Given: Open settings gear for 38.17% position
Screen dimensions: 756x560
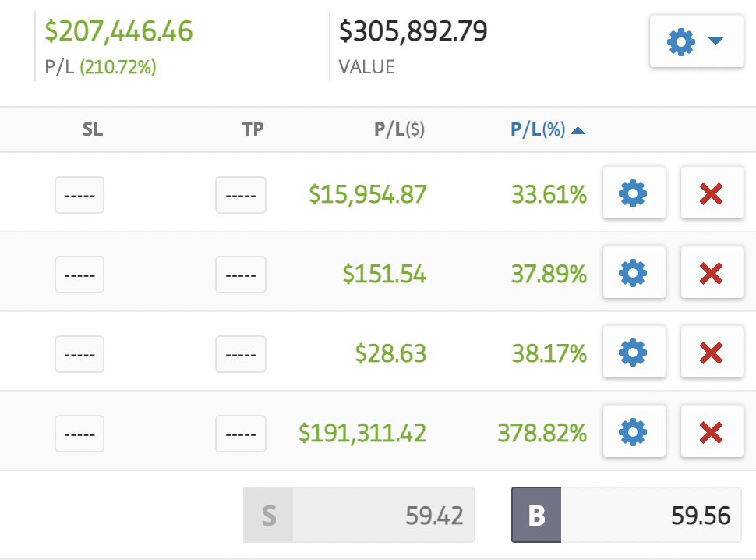Looking at the screenshot, I should (x=634, y=352).
